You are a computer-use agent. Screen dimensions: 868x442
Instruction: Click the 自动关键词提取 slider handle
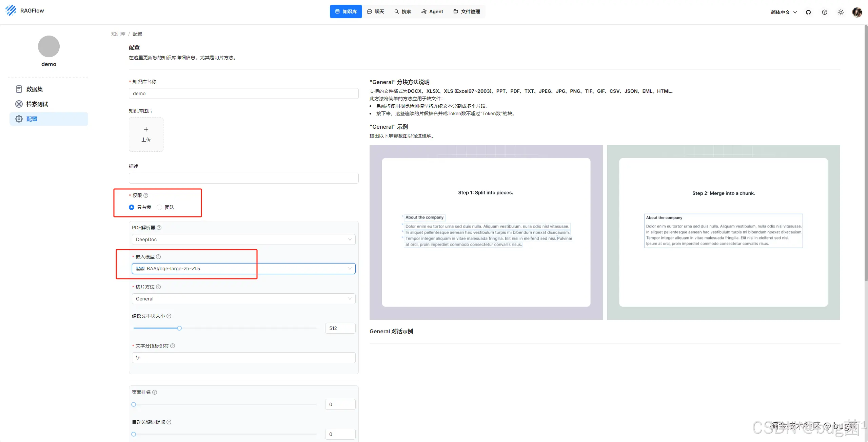click(x=134, y=434)
